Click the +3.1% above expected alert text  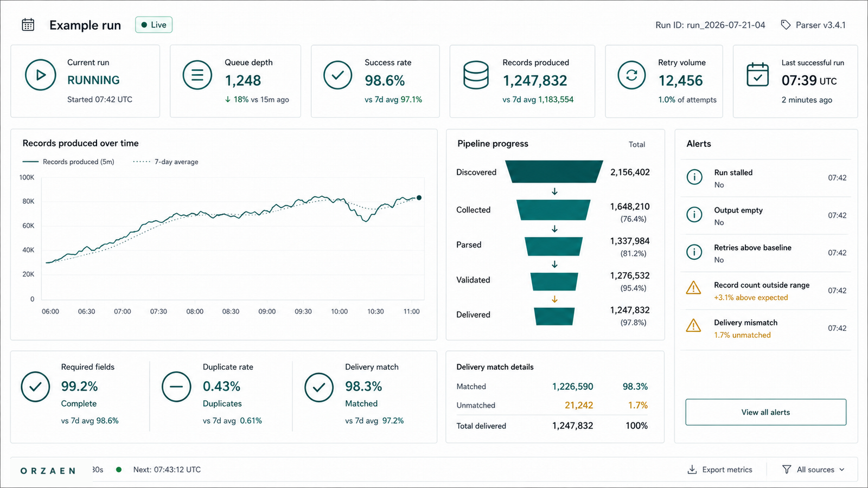751,298
